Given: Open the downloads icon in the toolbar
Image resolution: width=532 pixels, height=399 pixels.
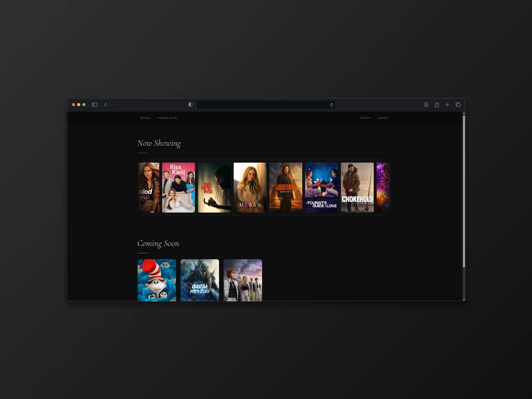Looking at the screenshot, I should (x=426, y=105).
